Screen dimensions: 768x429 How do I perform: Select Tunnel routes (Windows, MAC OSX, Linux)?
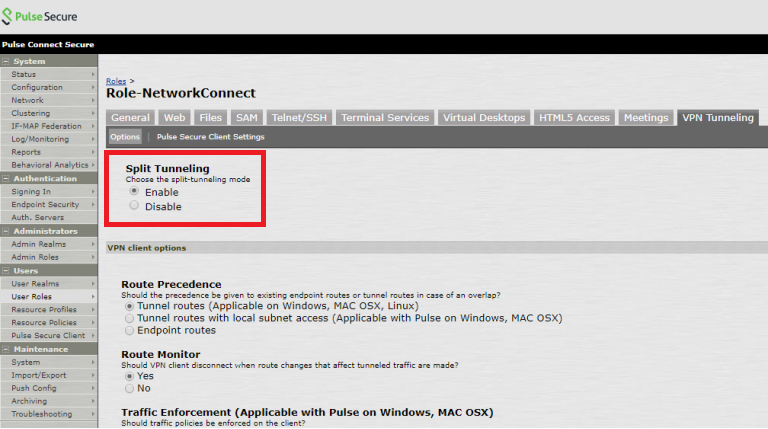coord(129,306)
